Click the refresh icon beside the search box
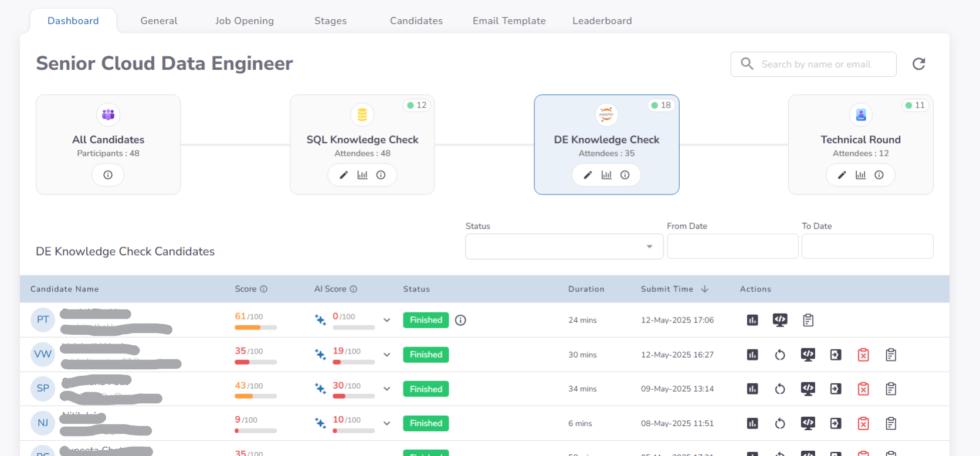 919,64
